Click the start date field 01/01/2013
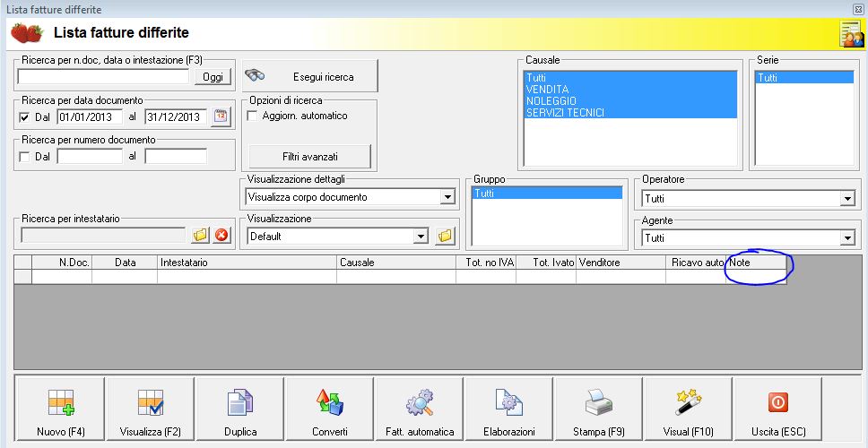868x448 pixels. pos(90,116)
